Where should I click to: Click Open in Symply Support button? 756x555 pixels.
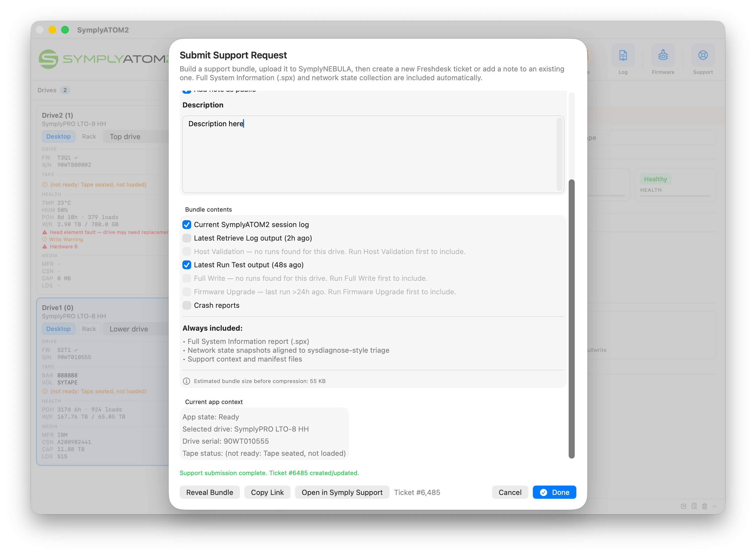[x=342, y=492]
